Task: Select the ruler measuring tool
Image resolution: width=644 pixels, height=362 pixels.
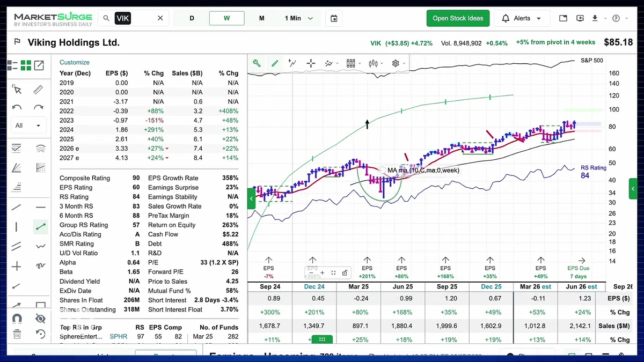Action: 38,90
